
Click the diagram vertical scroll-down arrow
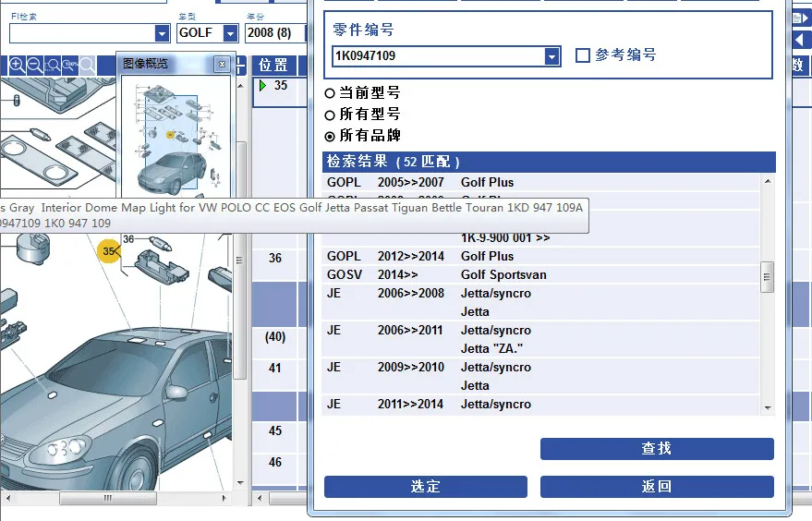(240, 483)
